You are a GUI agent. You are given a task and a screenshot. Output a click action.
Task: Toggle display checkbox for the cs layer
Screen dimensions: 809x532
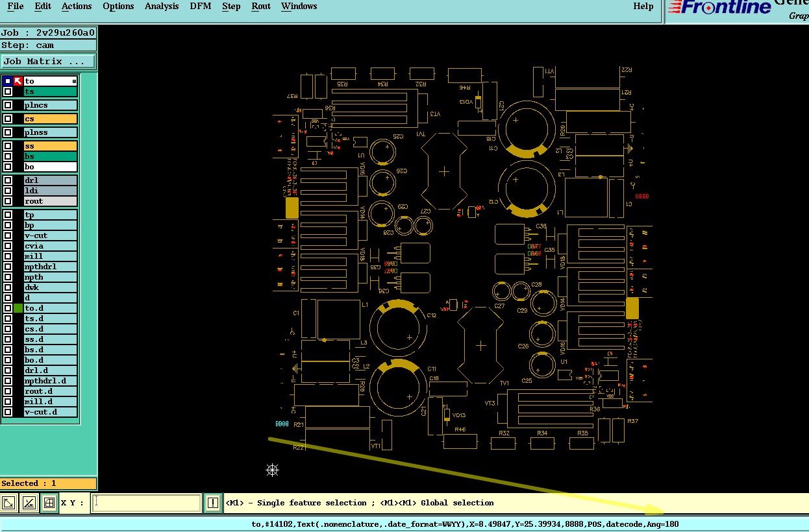coord(8,119)
